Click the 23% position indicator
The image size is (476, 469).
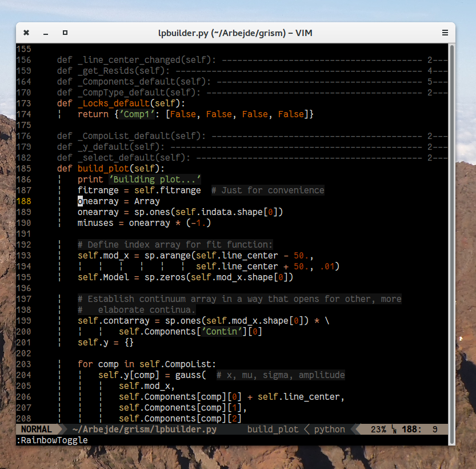378,429
